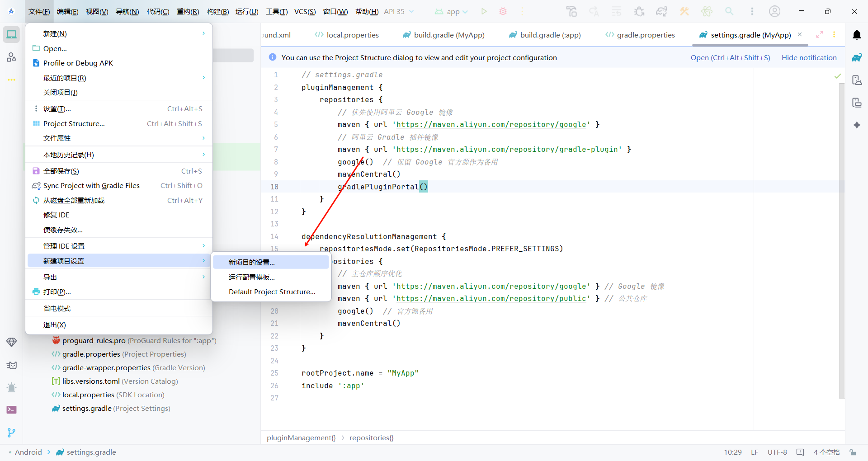Click the Hide notification link
Image resolution: width=868 pixels, height=461 pixels.
[x=809, y=57]
